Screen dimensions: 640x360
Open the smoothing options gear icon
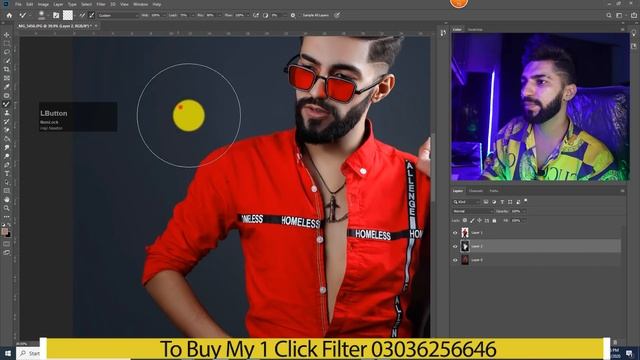[x=293, y=15]
